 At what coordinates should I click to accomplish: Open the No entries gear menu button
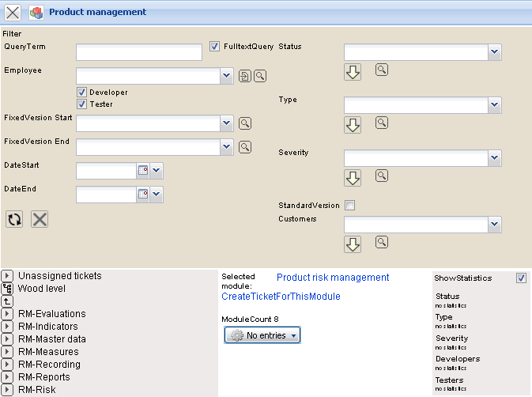(x=262, y=335)
